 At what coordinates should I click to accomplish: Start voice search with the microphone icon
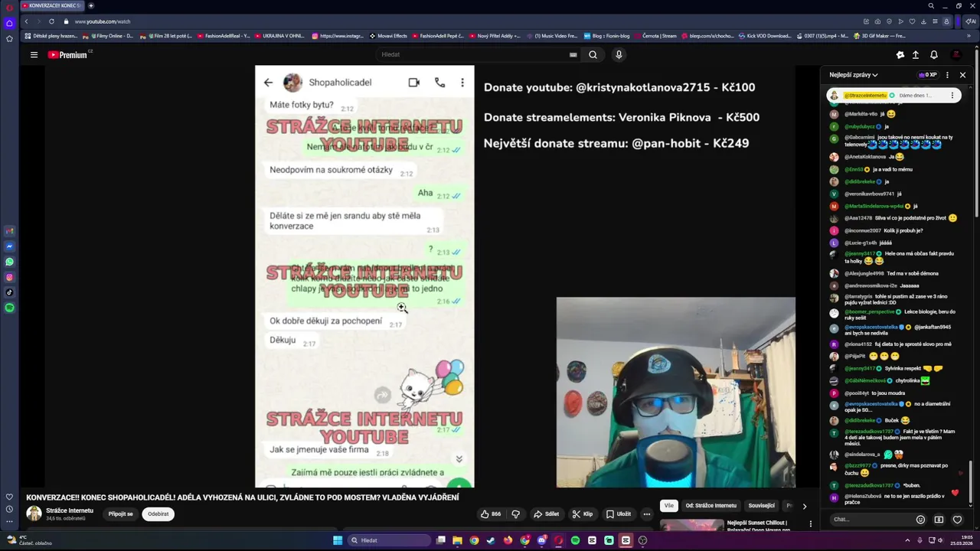coord(619,54)
